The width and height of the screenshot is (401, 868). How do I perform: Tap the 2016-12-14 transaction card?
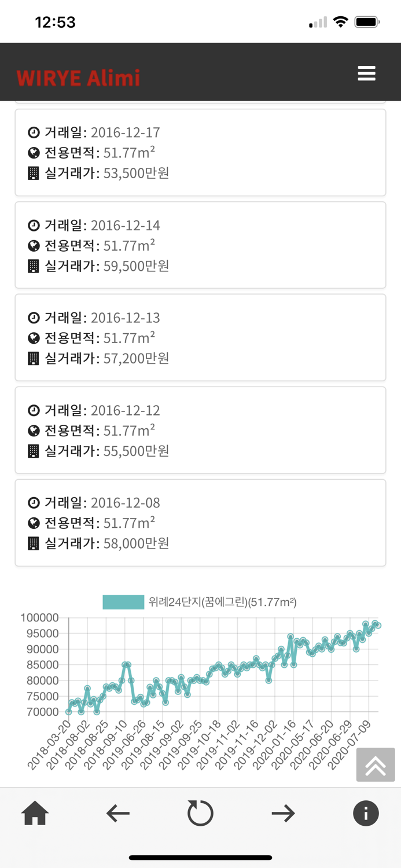[x=200, y=245]
